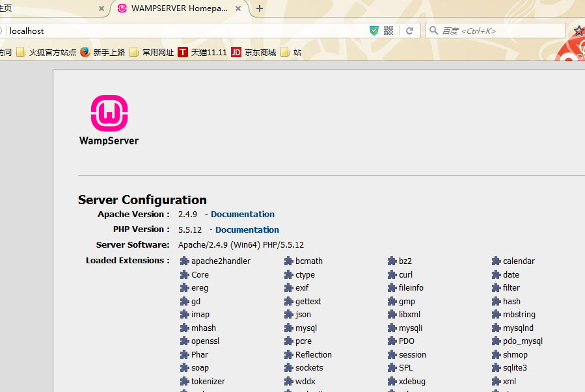Select the 'tokenizer' extension text

click(208, 381)
